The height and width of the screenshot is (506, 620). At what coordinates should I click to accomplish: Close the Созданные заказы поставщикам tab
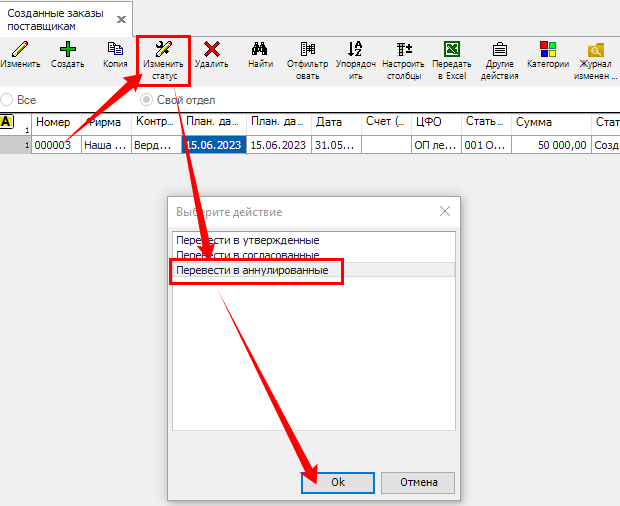121,18
